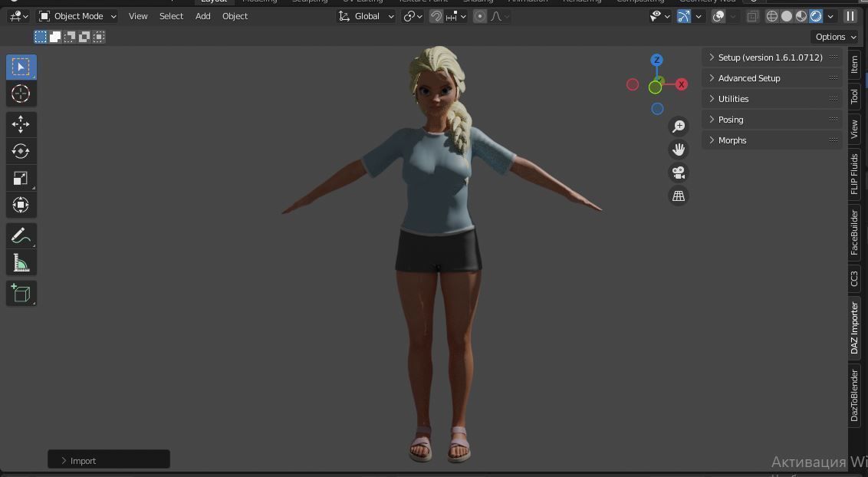Open the Options dropdown
This screenshot has width=868, height=477.
click(835, 37)
